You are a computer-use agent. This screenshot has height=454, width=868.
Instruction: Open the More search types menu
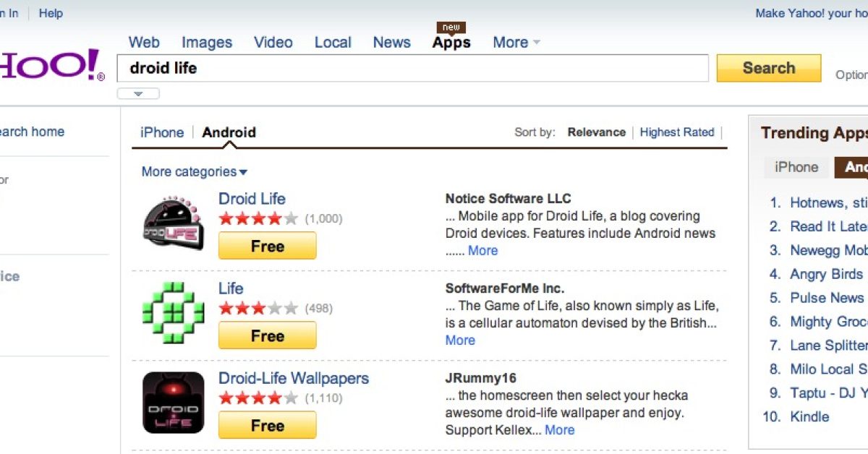(516, 43)
